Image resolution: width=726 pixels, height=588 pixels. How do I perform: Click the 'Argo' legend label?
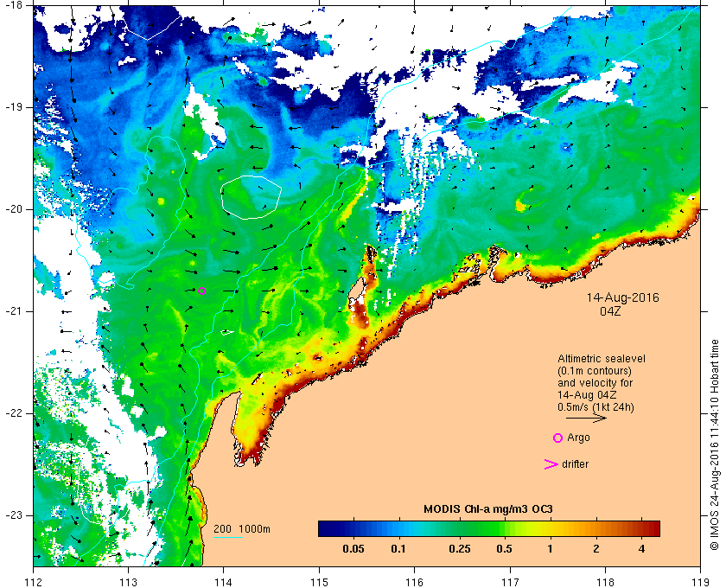[578, 438]
